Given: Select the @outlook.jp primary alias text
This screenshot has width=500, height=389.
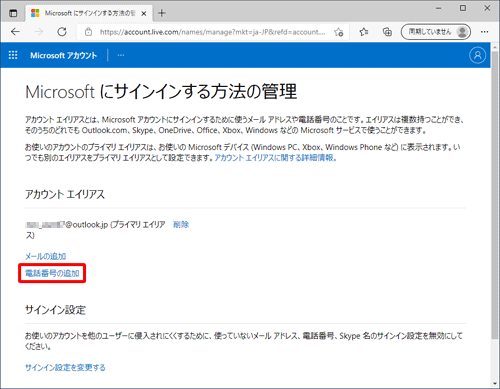Looking at the screenshot, I should click(x=95, y=230).
